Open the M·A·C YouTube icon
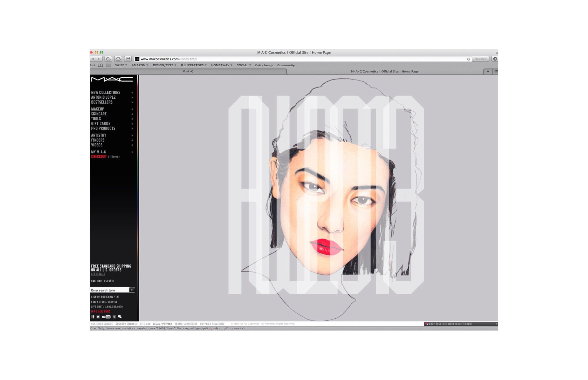The image size is (588, 380). (106, 317)
